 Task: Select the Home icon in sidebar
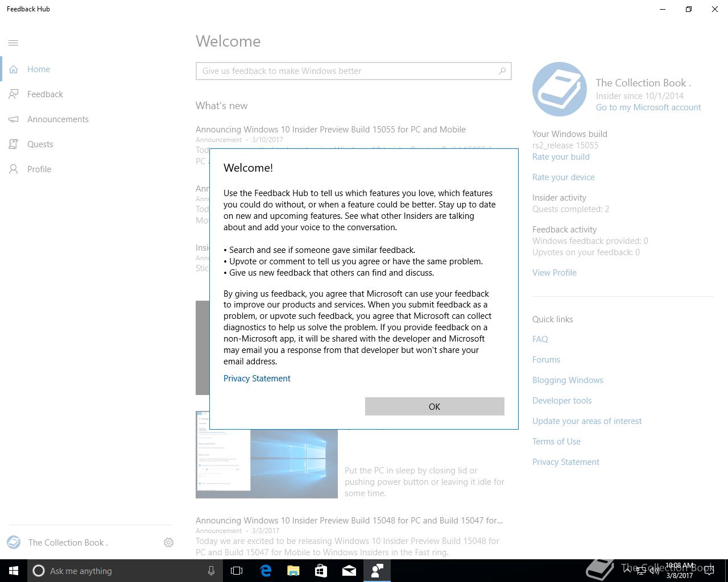[14, 69]
